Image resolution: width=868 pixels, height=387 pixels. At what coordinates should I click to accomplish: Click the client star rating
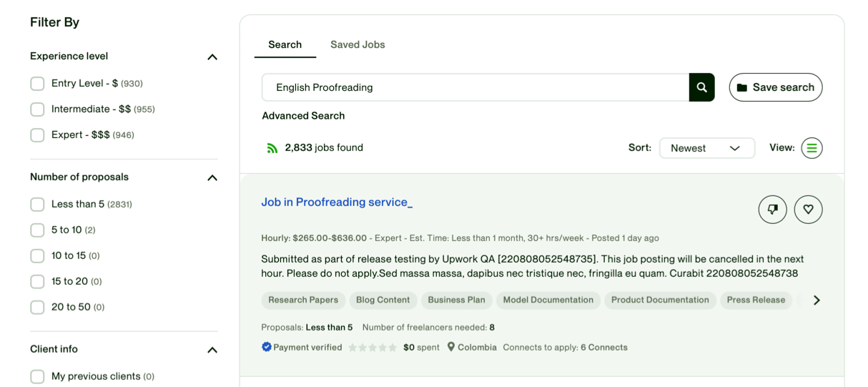373,348
